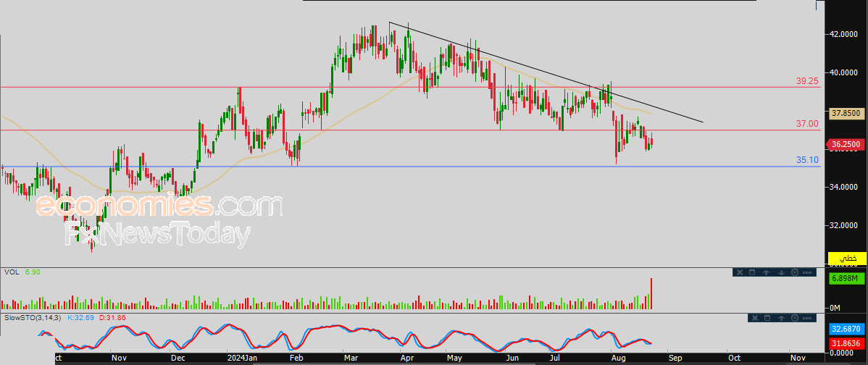Click the 2024Jan date axis label

point(243,358)
